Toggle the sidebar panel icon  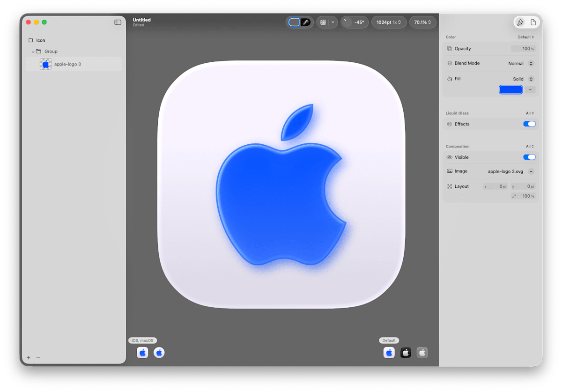(118, 22)
